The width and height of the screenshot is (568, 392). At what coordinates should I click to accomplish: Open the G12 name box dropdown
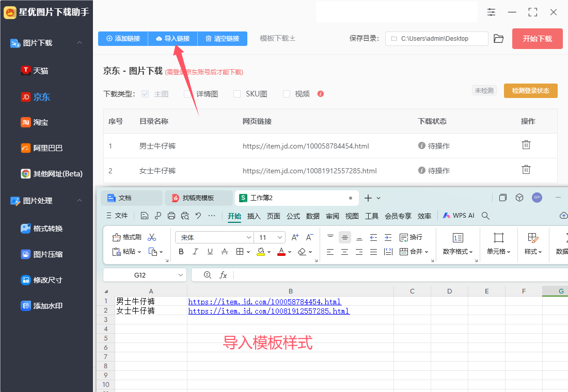click(x=180, y=275)
